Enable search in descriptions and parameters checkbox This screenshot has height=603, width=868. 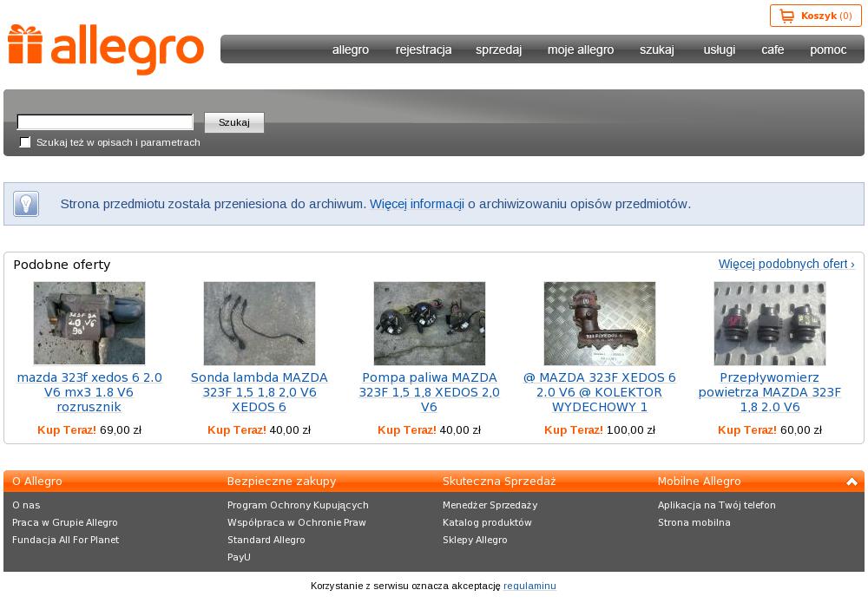pos(25,142)
